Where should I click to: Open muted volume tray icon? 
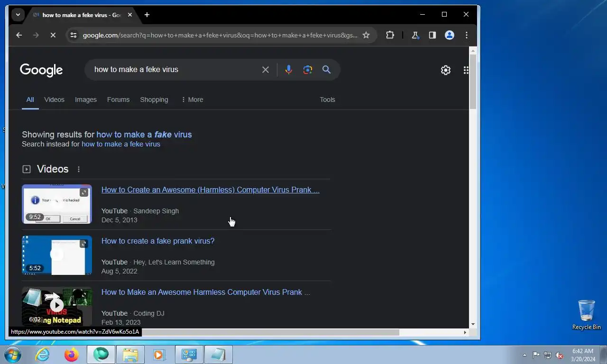(x=559, y=355)
